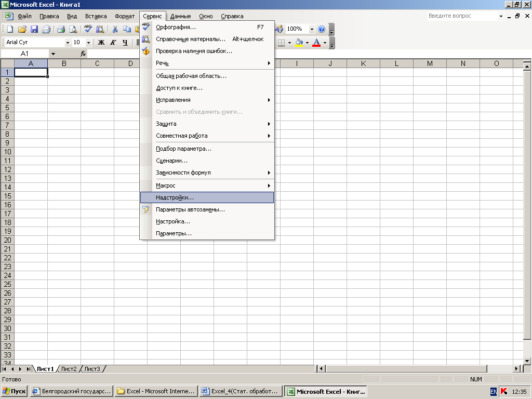
Task: Open the Вставка menu
Action: point(96,16)
